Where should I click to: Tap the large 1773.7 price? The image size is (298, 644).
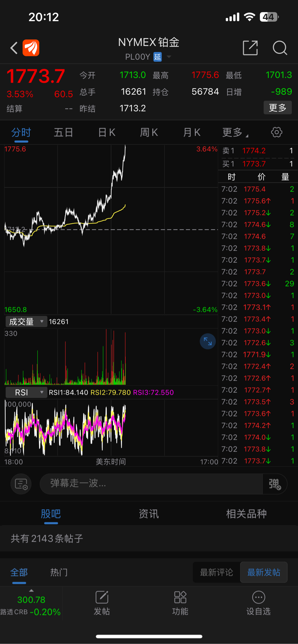click(x=36, y=76)
